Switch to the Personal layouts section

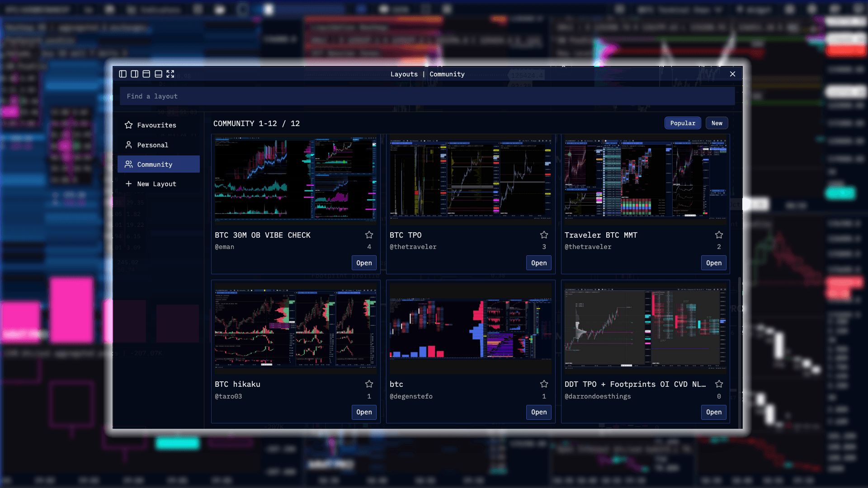152,145
